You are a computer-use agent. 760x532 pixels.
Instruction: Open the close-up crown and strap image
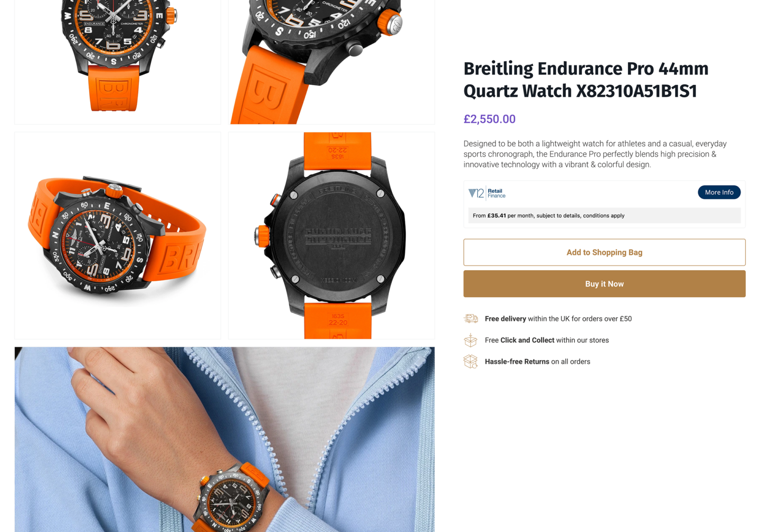[331, 62]
